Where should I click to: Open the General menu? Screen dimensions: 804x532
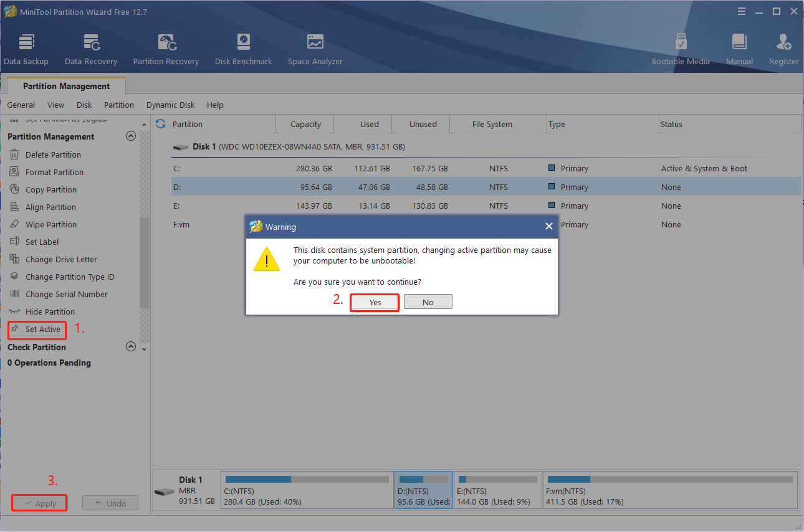(x=21, y=105)
